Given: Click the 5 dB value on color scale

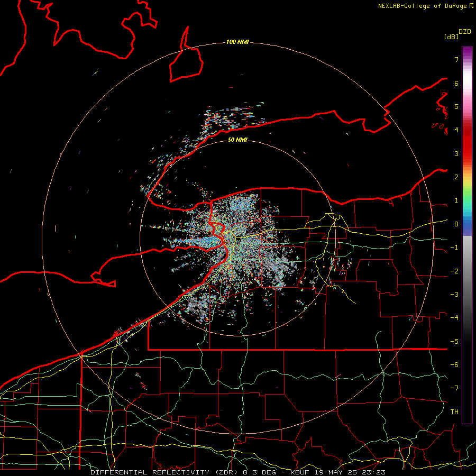Looking at the screenshot, I should tap(456, 106).
